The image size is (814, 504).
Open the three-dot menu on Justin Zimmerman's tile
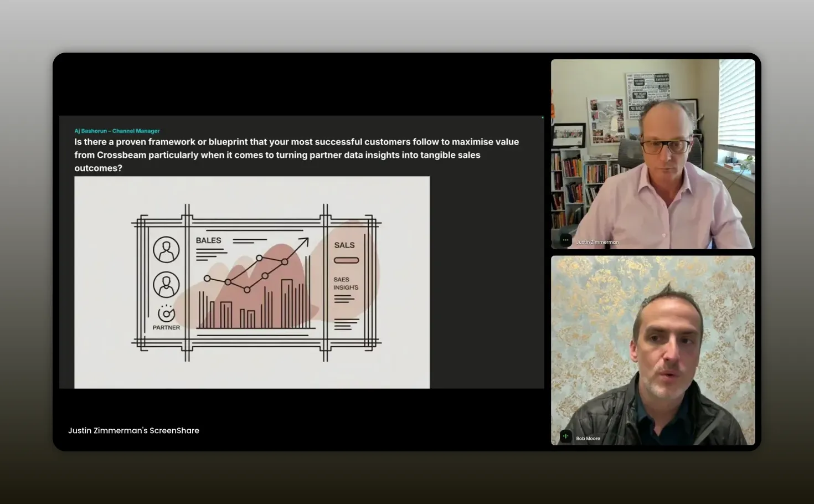pyautogui.click(x=565, y=239)
